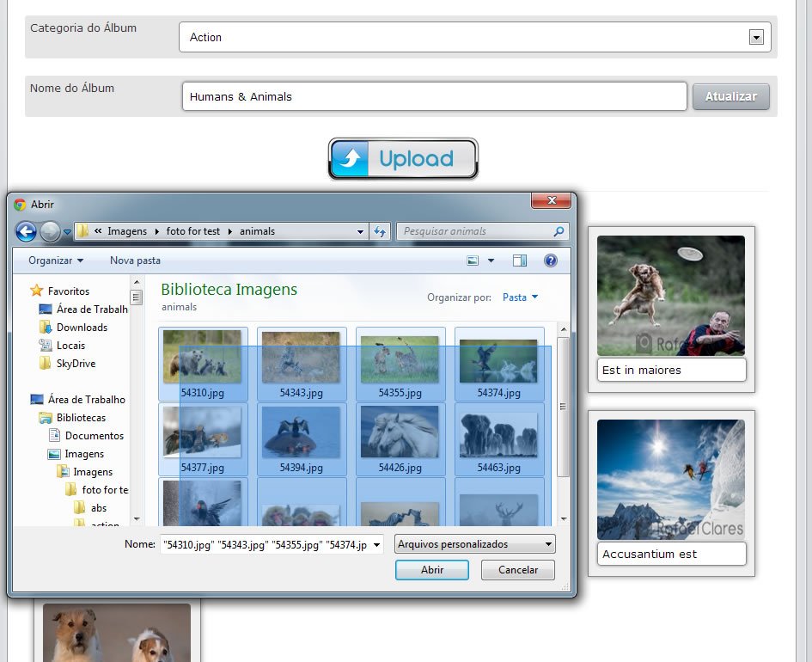Click the search magnifier in Pesquisar animals
The width and height of the screenshot is (812, 662).
559,231
